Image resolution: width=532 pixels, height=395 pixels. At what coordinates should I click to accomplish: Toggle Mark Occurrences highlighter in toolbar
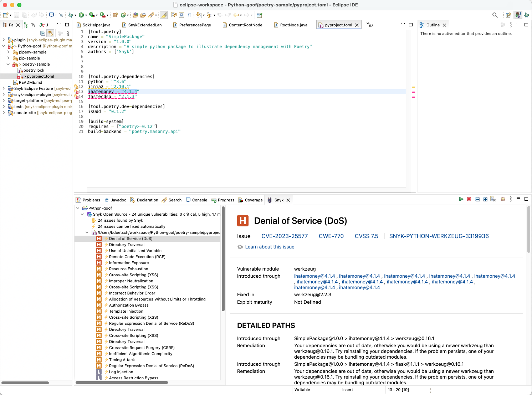pos(164,15)
